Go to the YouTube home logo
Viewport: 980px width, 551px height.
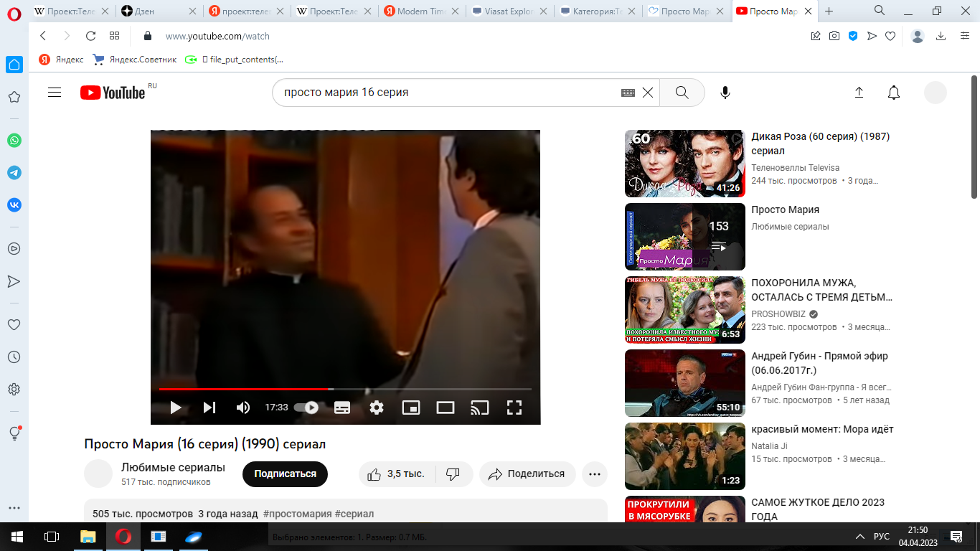tap(113, 93)
